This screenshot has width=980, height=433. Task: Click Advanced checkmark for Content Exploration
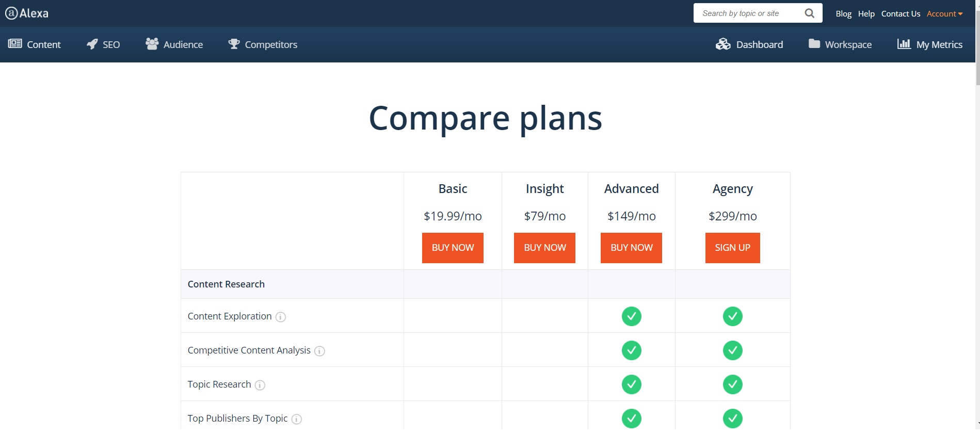tap(632, 316)
